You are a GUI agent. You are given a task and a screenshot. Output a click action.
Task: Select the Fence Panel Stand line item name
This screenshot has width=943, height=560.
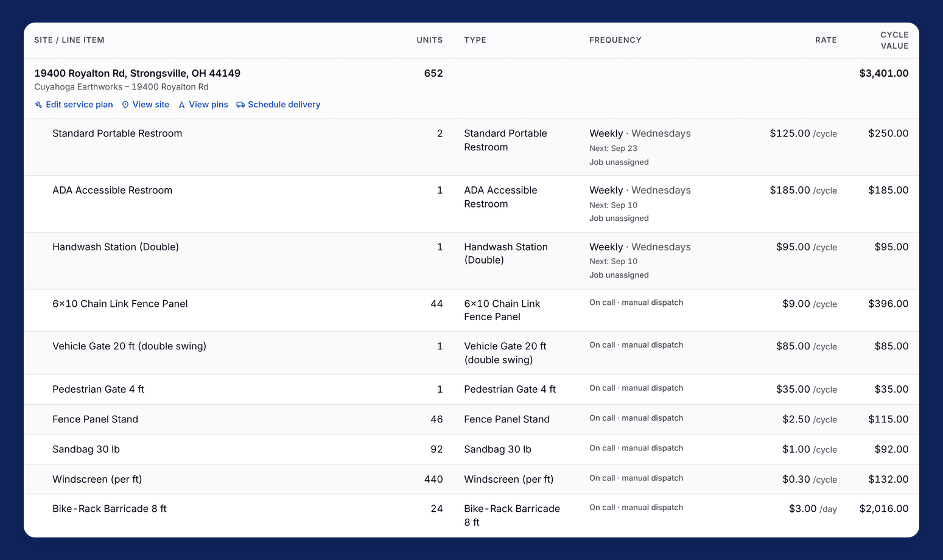pos(95,419)
